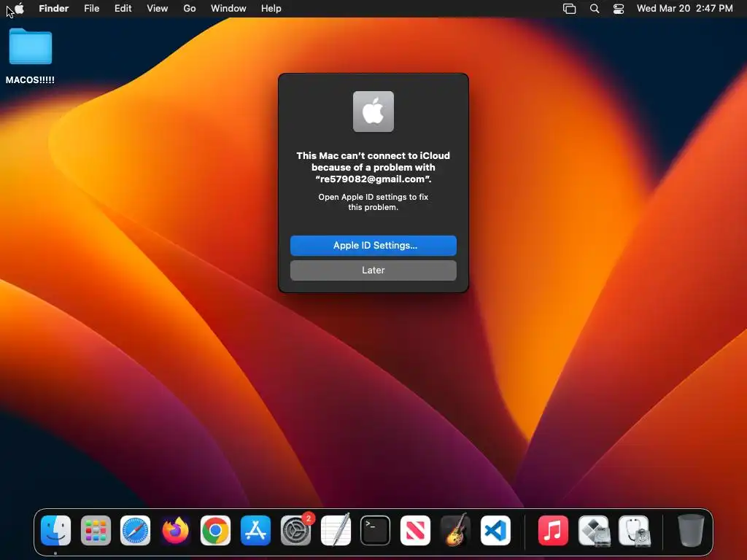Open the App Store Dock icon

click(256, 531)
